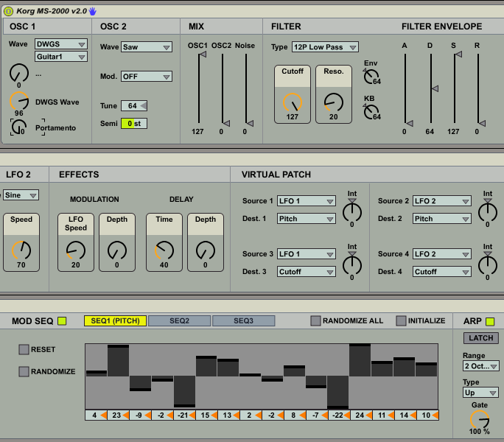Open the filter Type 12P Low Pass dropdown

[325, 47]
